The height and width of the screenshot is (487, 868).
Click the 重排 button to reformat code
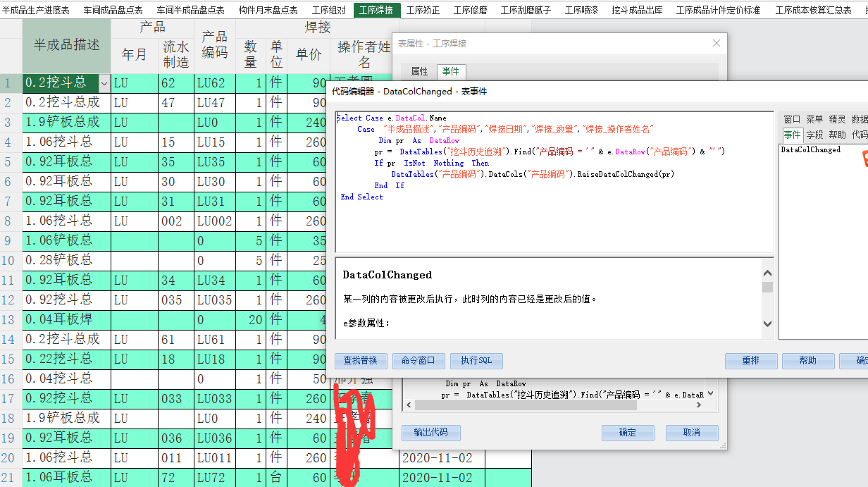click(750, 361)
